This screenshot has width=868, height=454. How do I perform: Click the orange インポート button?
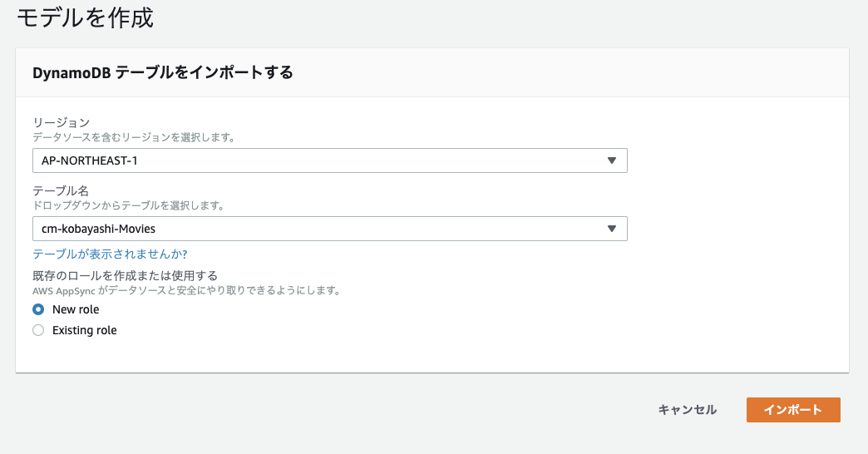point(793,410)
